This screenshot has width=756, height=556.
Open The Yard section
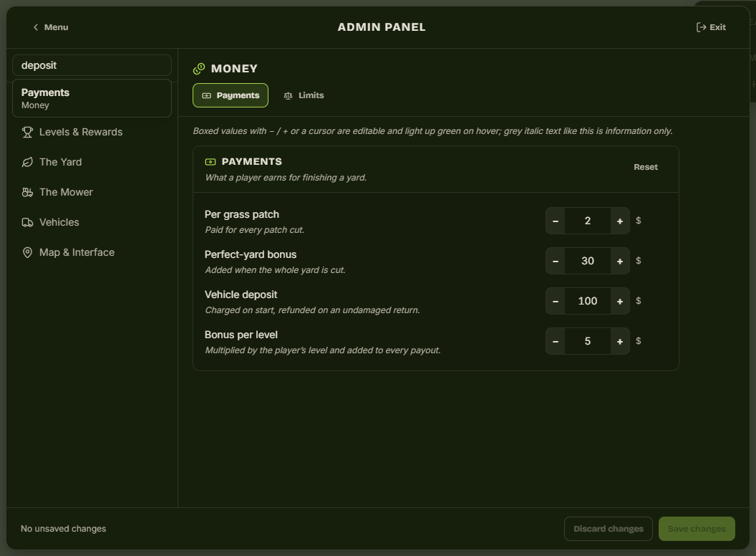(92, 162)
